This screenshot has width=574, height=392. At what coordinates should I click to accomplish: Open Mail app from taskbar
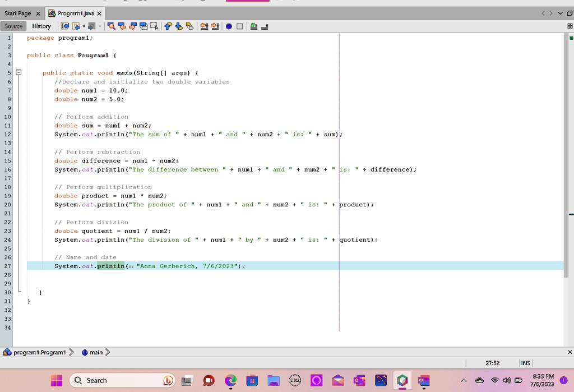coord(338,381)
